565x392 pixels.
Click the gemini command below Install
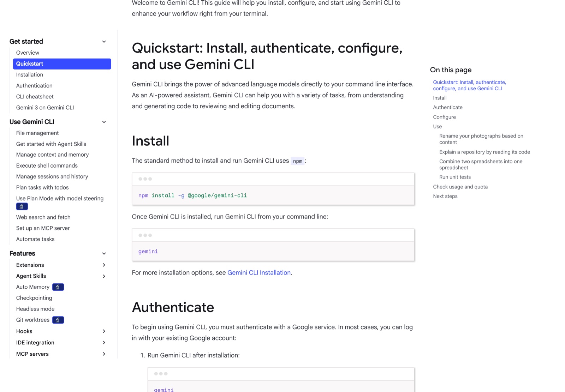(x=148, y=251)
